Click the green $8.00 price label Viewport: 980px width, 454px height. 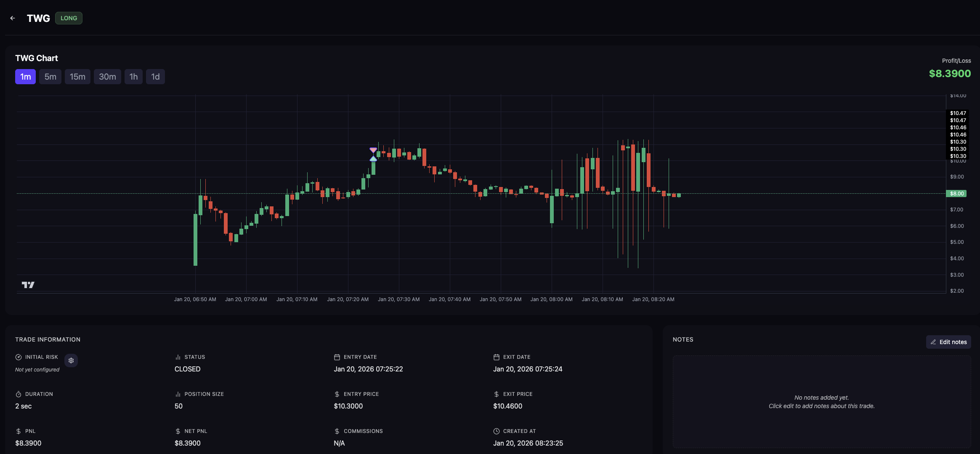956,194
